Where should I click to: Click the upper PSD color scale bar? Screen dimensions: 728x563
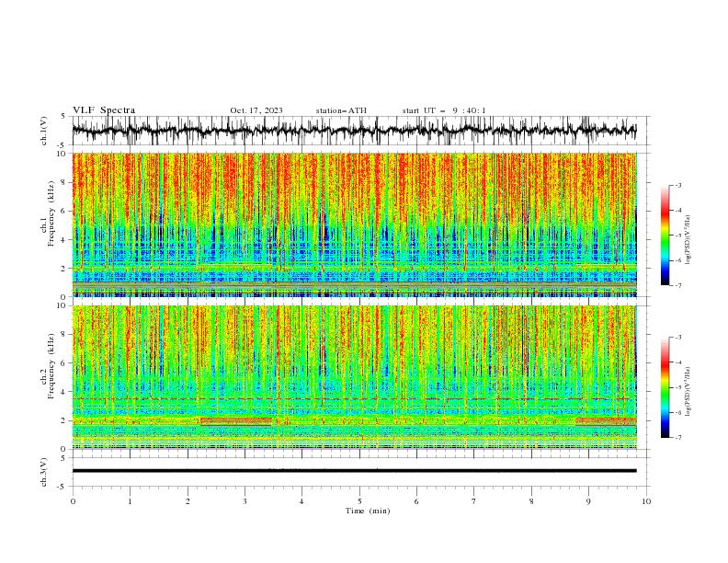(665, 236)
